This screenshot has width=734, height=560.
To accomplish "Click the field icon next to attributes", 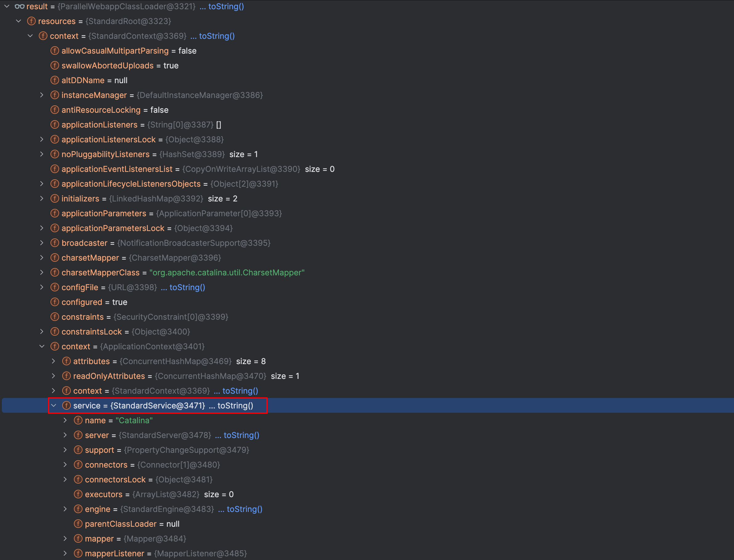I will (x=66, y=361).
